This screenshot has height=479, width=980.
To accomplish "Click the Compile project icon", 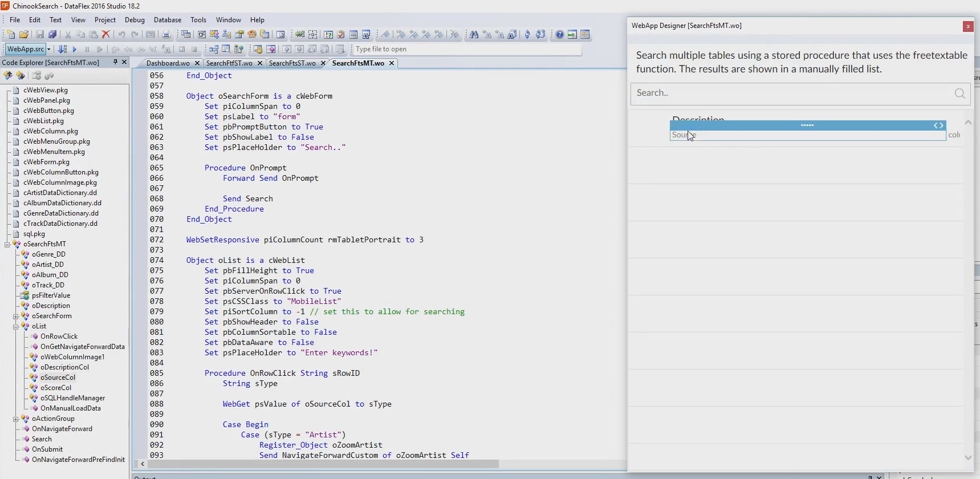I will click(x=62, y=50).
